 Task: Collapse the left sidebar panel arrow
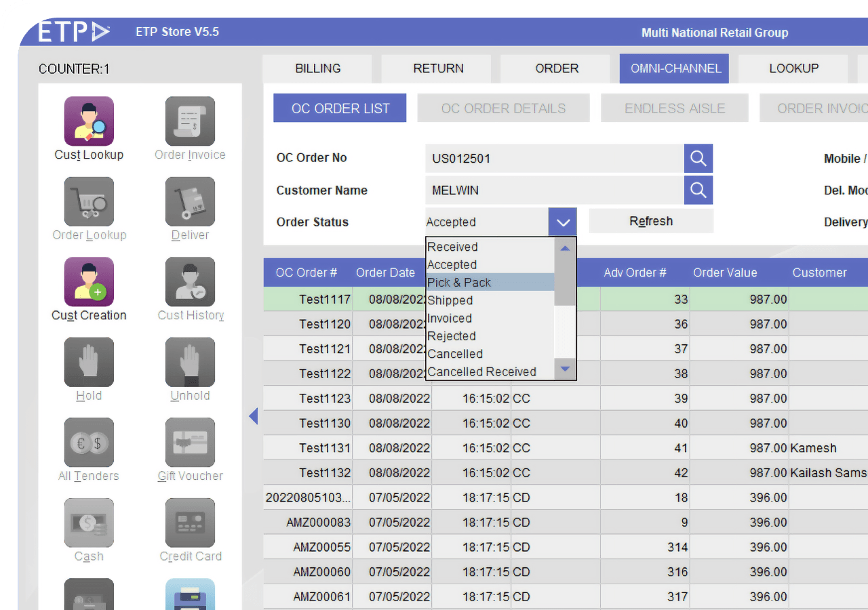pos(254,415)
